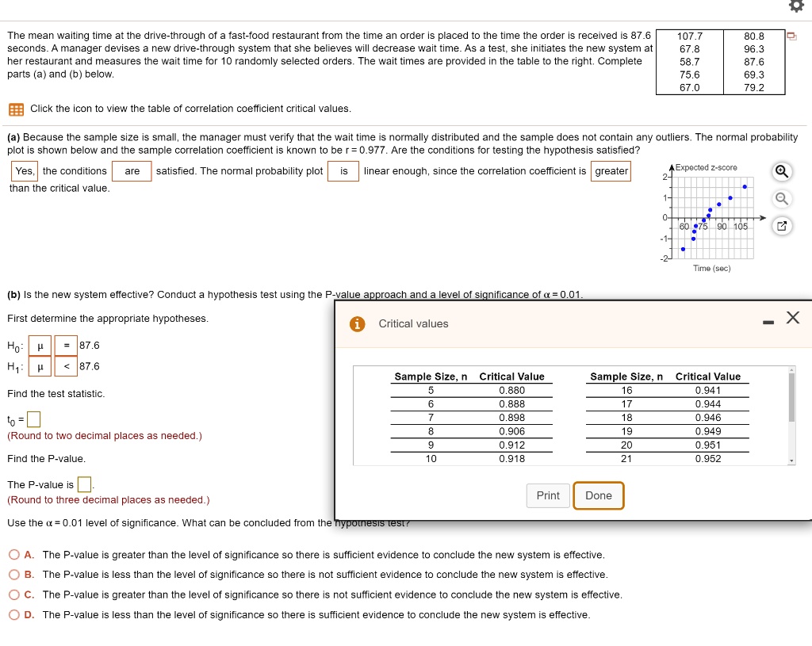Click the link to view critical values table

tap(190, 109)
